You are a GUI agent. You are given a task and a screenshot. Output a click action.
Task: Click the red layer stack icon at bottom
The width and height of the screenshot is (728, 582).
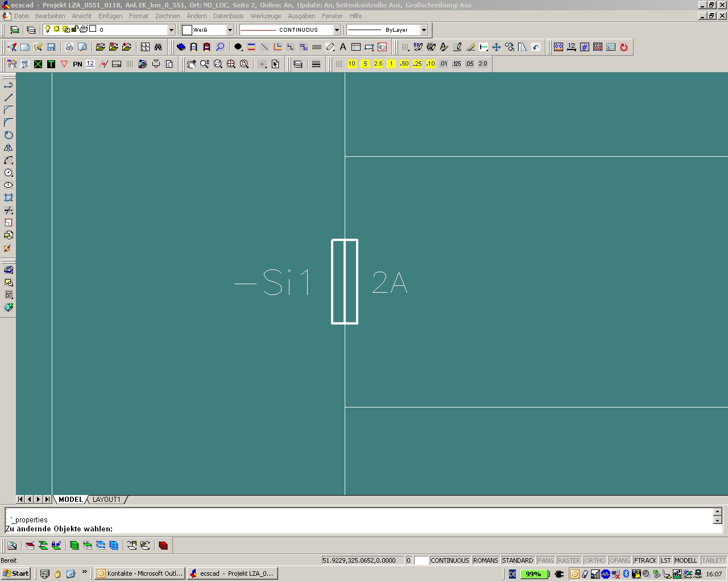(163, 546)
